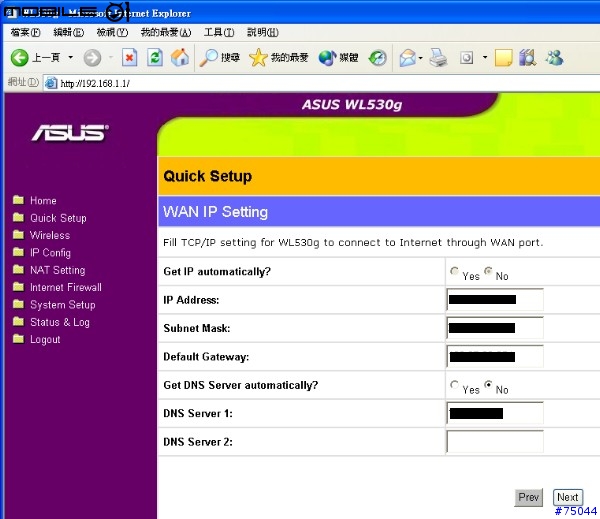Select Yes for Get IP automatically

click(x=454, y=271)
